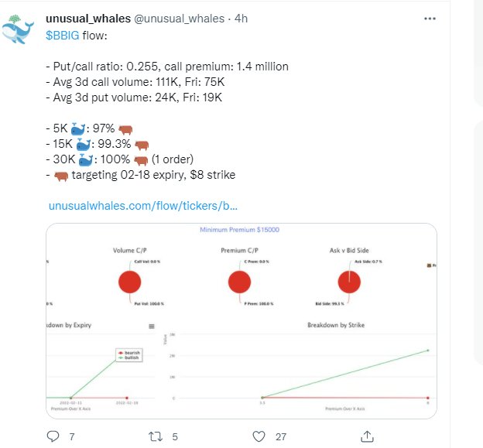
Task: Click the Volume C/P red pie chart
Action: (x=130, y=282)
